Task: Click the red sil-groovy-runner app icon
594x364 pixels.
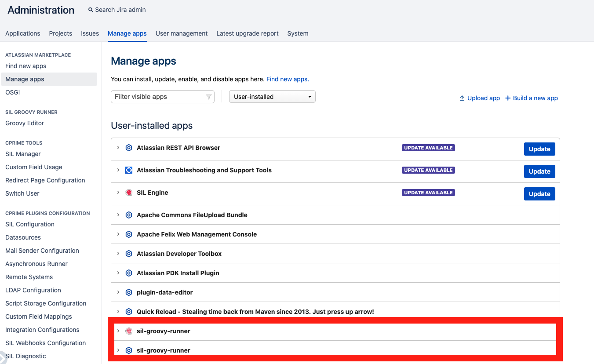Action: pos(129,331)
